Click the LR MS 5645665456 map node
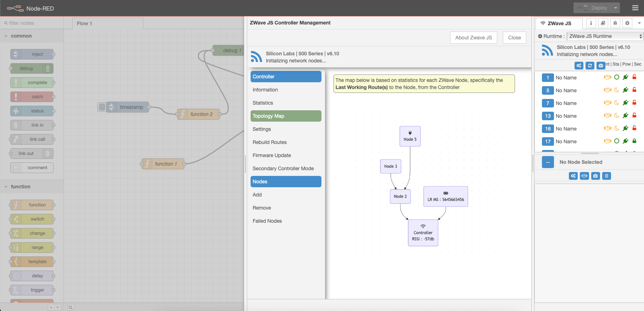This screenshot has width=644, height=311. [x=446, y=196]
